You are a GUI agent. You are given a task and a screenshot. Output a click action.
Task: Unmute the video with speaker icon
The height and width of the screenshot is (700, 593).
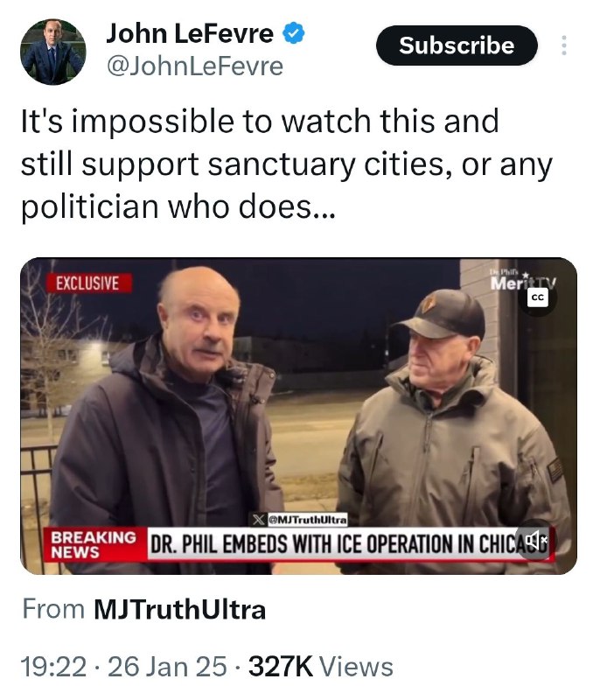click(535, 539)
